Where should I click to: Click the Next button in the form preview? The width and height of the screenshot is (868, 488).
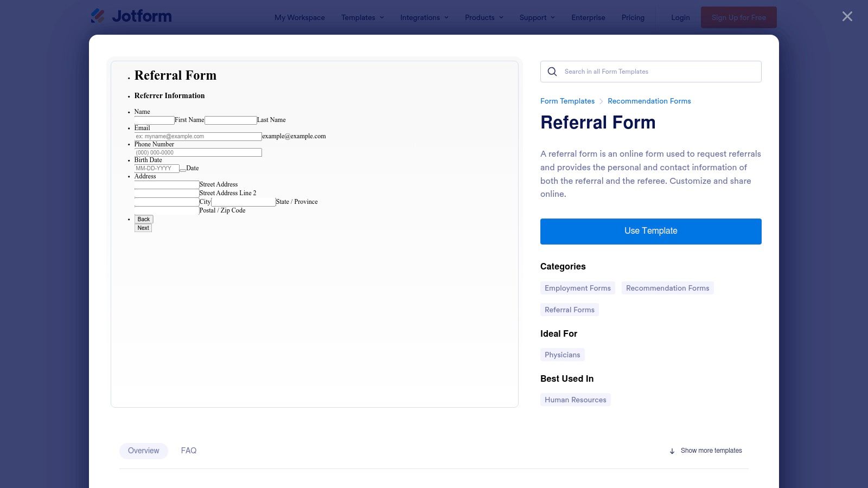point(143,228)
